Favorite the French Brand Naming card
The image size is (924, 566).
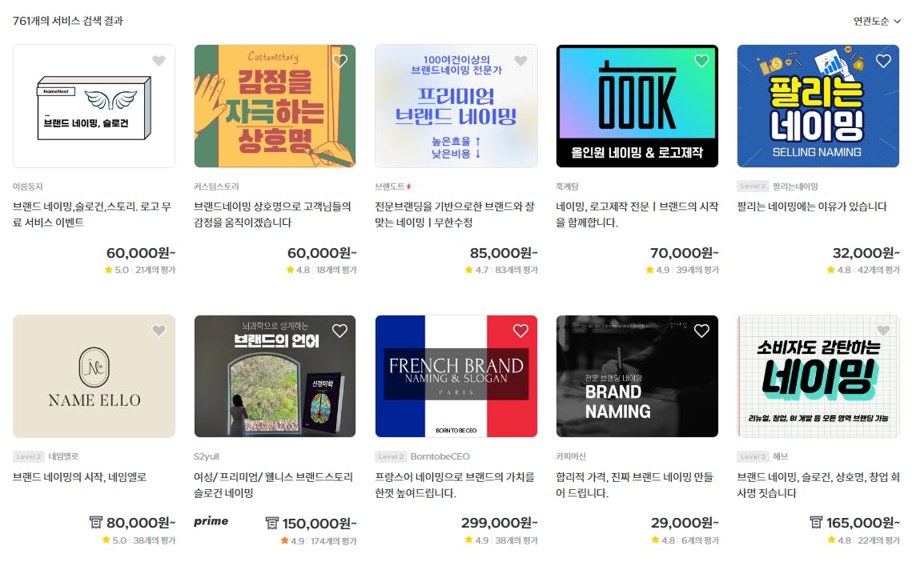(x=520, y=331)
